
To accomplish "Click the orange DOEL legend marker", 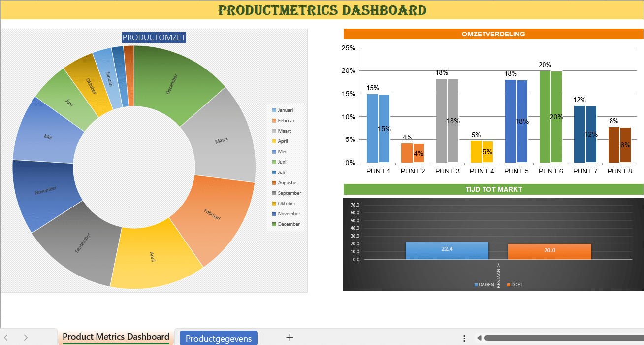I will coord(508,285).
